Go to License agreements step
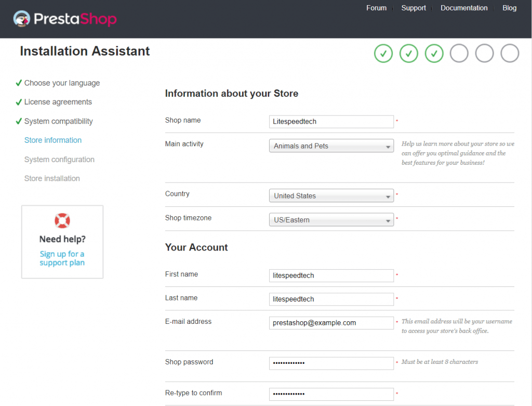 click(58, 102)
